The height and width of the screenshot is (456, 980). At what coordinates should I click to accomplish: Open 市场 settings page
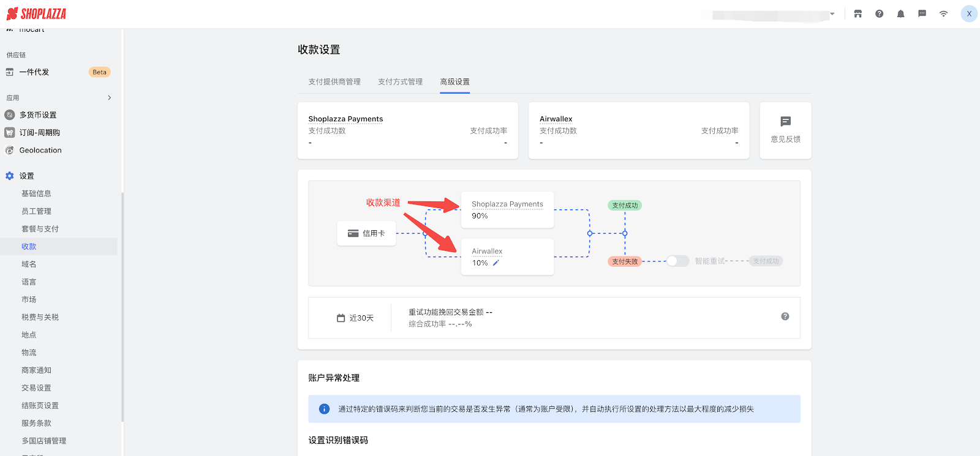pyautogui.click(x=29, y=300)
